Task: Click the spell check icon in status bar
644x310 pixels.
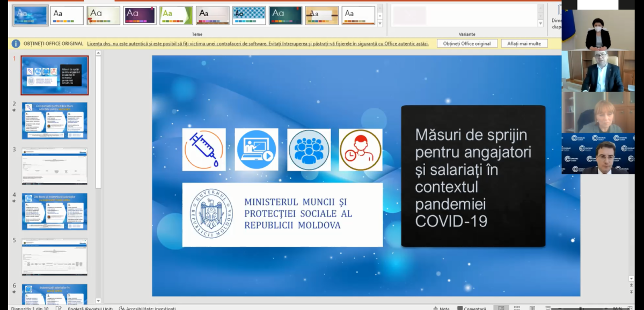Action: 58,308
